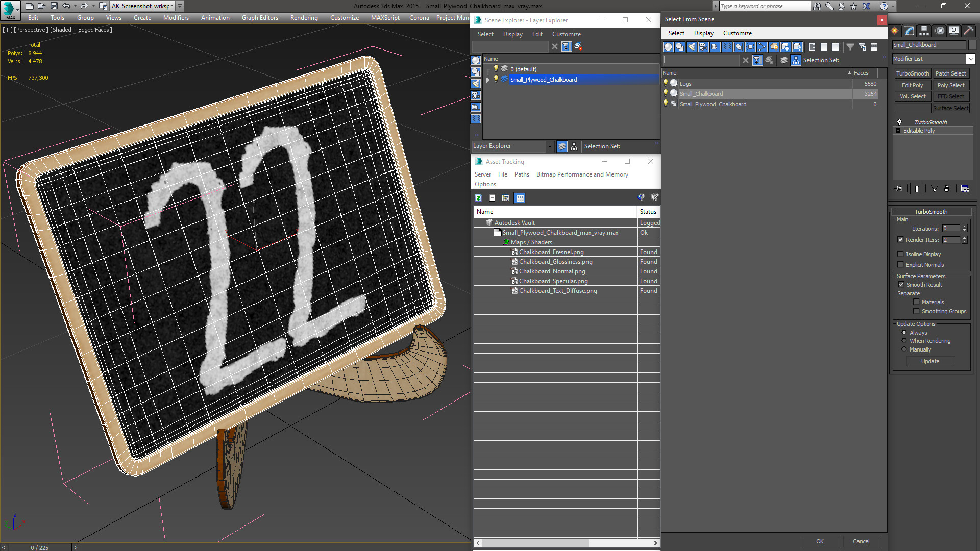Toggle Display Space Warps filter in Select From Scene

pyautogui.click(x=727, y=47)
